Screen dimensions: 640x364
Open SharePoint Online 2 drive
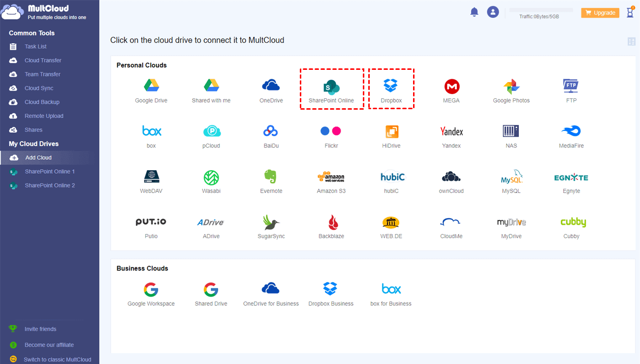tap(50, 185)
